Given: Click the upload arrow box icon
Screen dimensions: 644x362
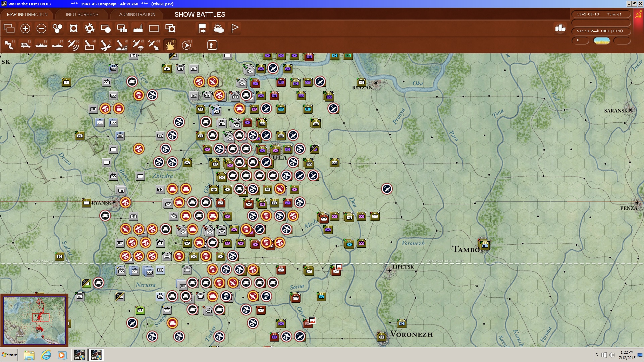Looking at the screenshot, I should pyautogui.click(x=212, y=45).
